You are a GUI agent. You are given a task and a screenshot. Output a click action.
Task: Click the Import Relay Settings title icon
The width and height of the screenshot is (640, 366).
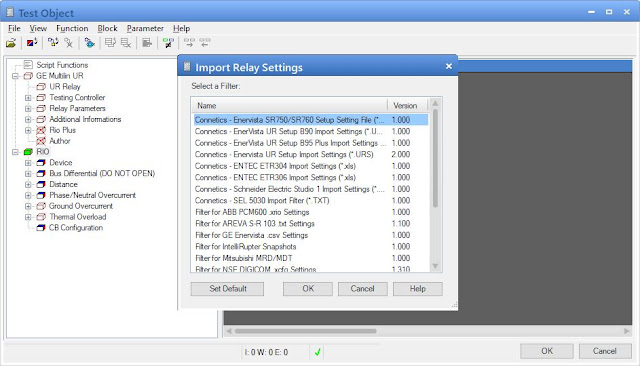click(187, 67)
